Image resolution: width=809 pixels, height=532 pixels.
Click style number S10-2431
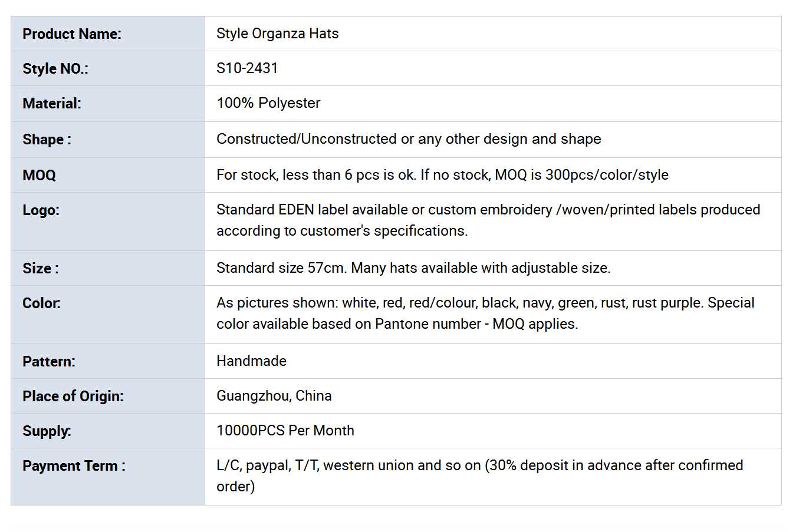tap(247, 68)
